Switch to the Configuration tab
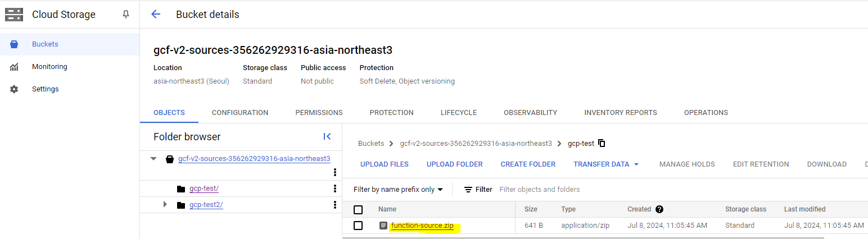Image resolution: width=868 pixels, height=239 pixels. click(x=240, y=113)
